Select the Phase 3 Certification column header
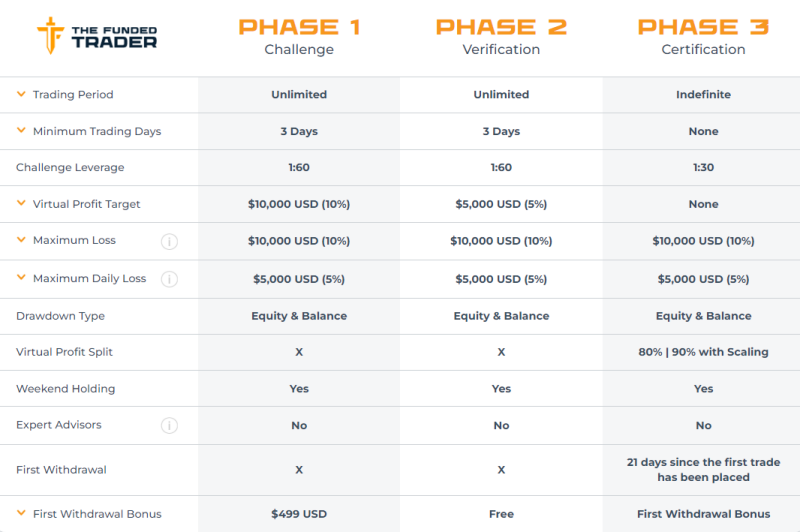 click(x=703, y=37)
